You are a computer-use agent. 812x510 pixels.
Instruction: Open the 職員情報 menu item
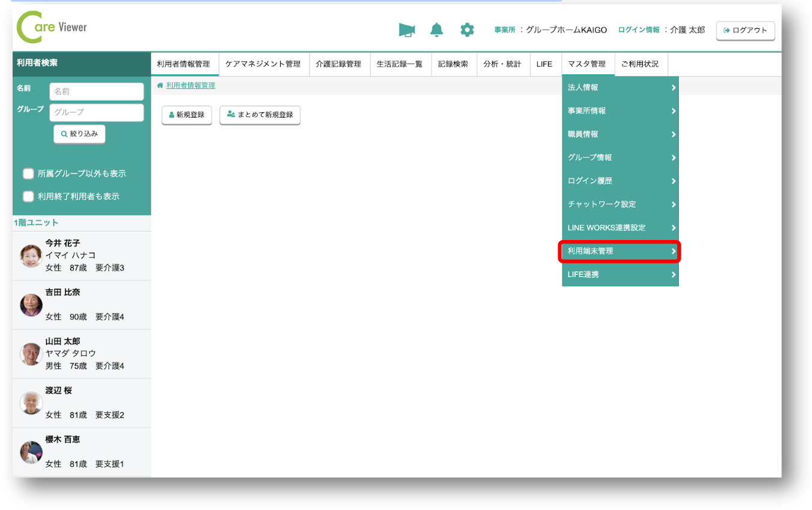pyautogui.click(x=619, y=134)
